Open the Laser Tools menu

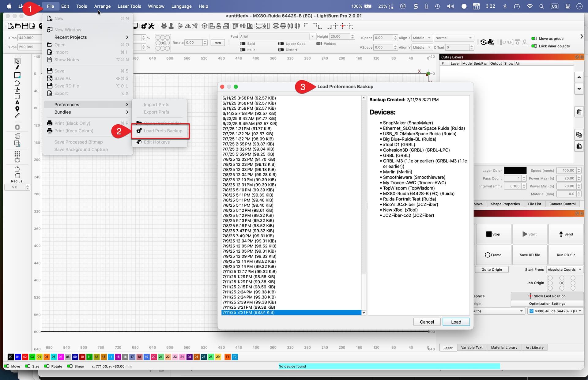click(129, 6)
